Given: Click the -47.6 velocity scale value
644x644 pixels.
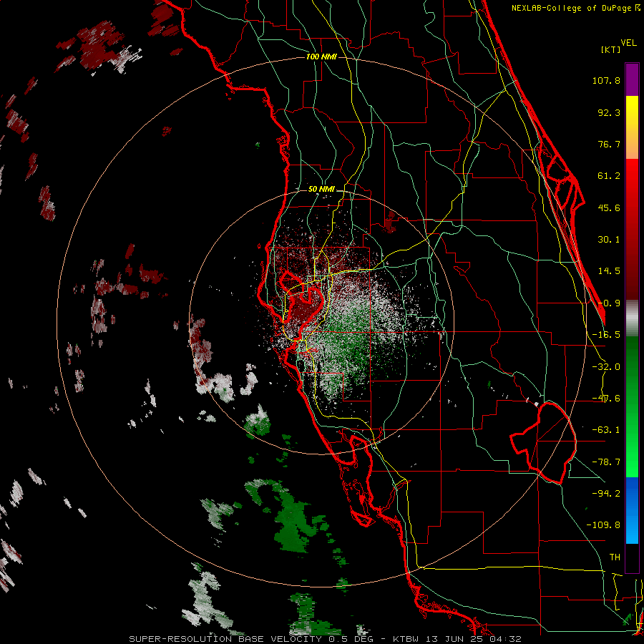Looking at the screenshot, I should (606, 399).
